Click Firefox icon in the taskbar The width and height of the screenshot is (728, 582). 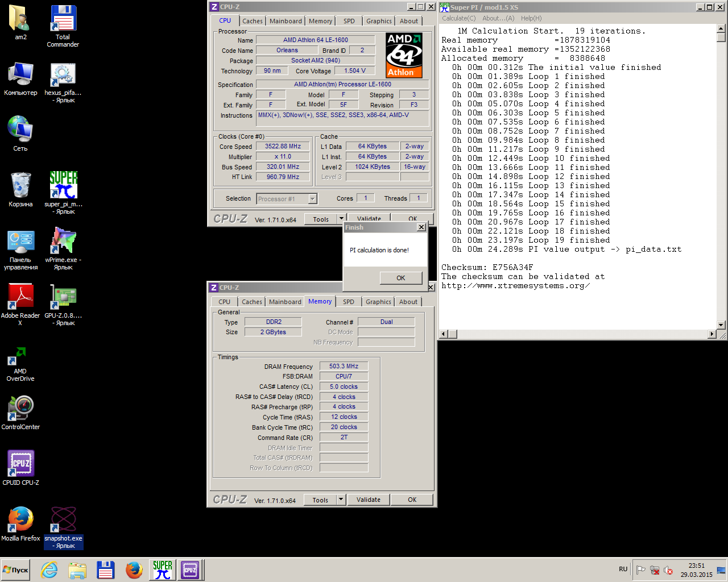coord(134,570)
